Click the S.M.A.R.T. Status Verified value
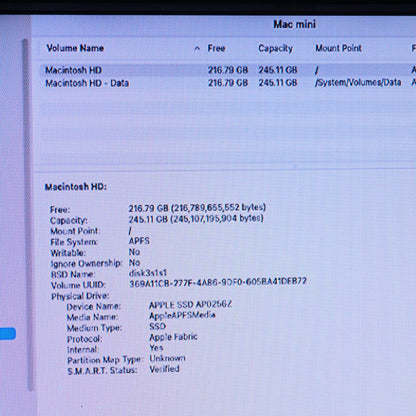 tap(164, 369)
